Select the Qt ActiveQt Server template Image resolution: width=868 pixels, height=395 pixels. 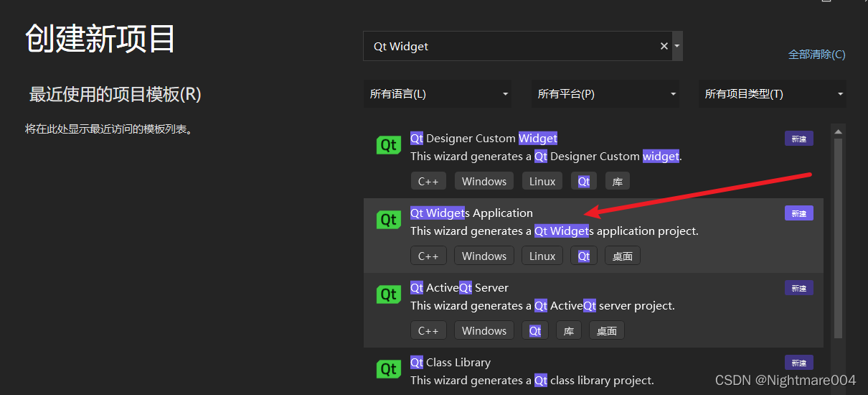click(593, 310)
